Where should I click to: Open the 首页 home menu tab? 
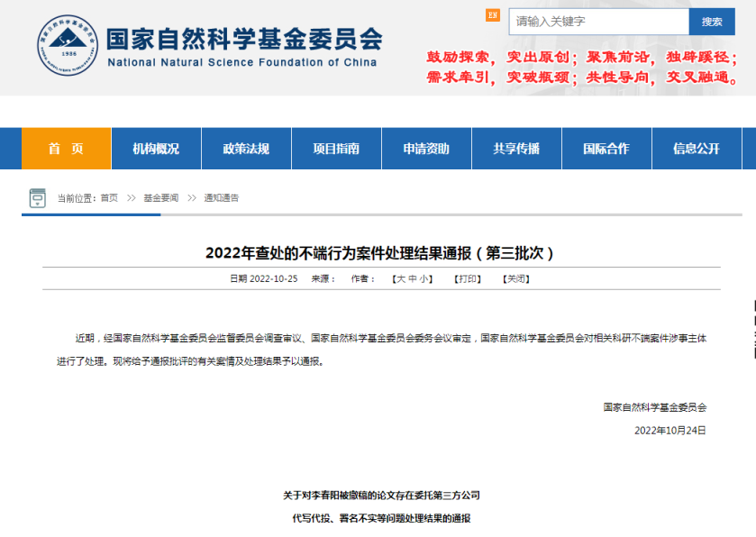click(x=66, y=149)
